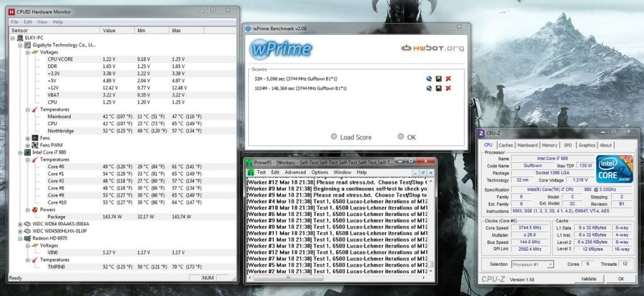Click the OK button in CPU-Z
This screenshot has height=296, width=644.
click(x=621, y=279)
